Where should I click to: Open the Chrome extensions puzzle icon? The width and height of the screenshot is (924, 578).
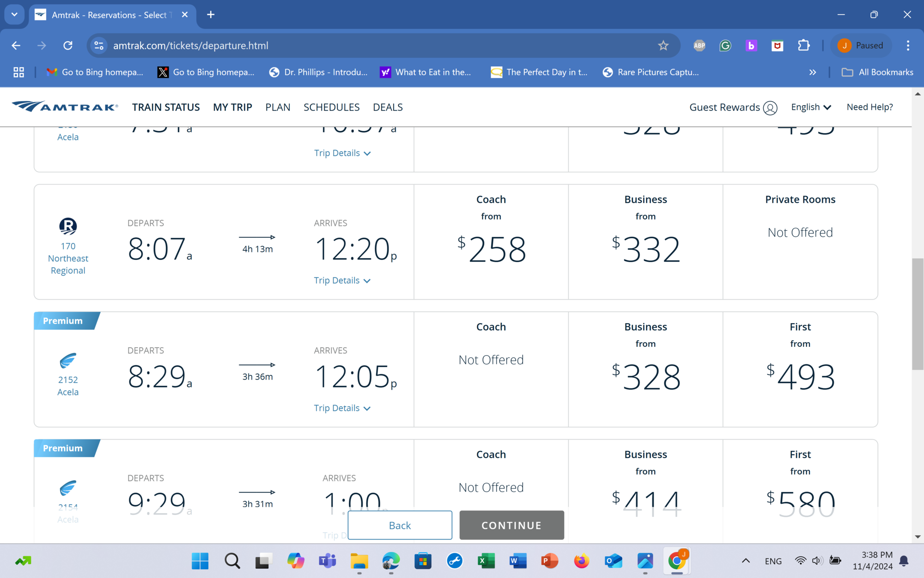803,45
